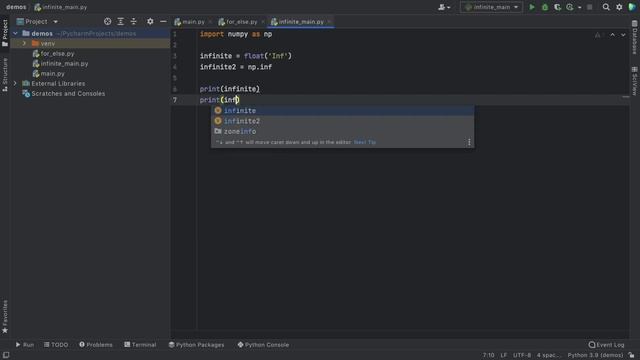The image size is (640, 360).
Task: Open Structure tool window side tab
Action: point(5,74)
